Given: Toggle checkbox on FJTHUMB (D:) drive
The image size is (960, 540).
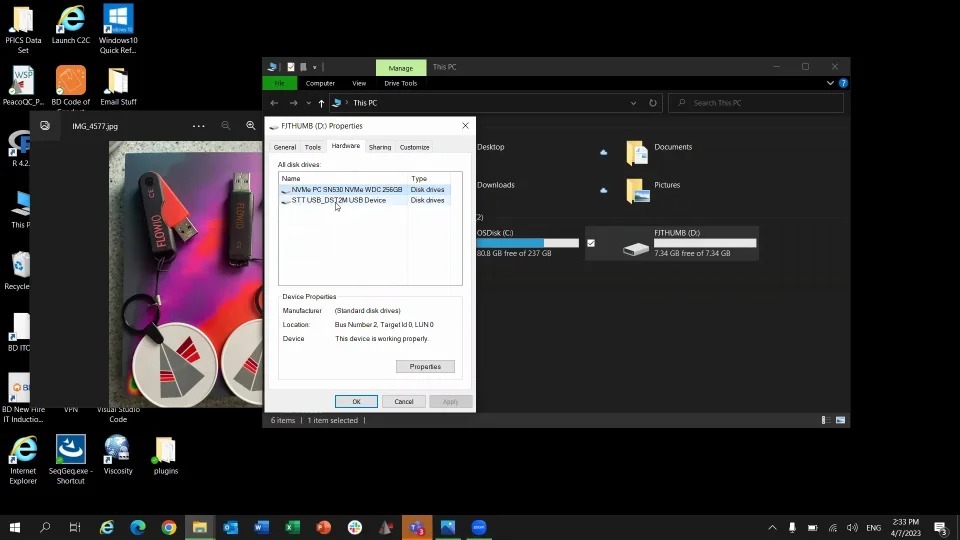Looking at the screenshot, I should click(x=591, y=243).
